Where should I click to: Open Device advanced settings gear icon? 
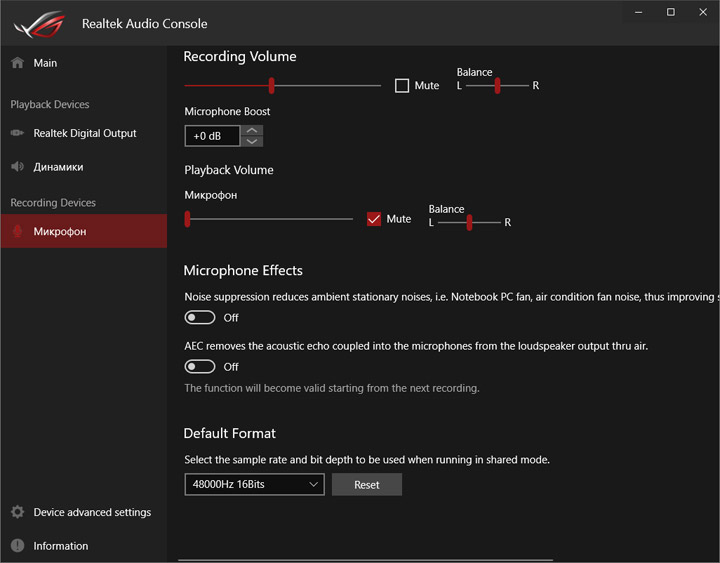(x=17, y=512)
